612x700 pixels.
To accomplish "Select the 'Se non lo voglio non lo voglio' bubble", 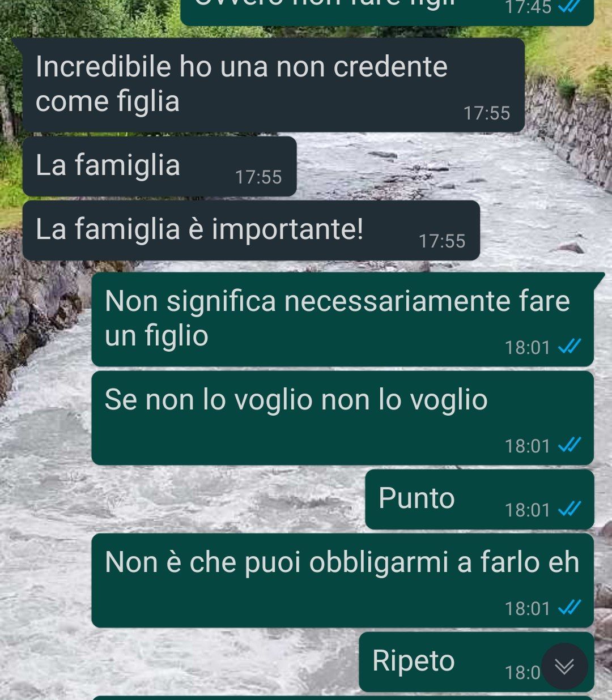I will [x=342, y=418].
